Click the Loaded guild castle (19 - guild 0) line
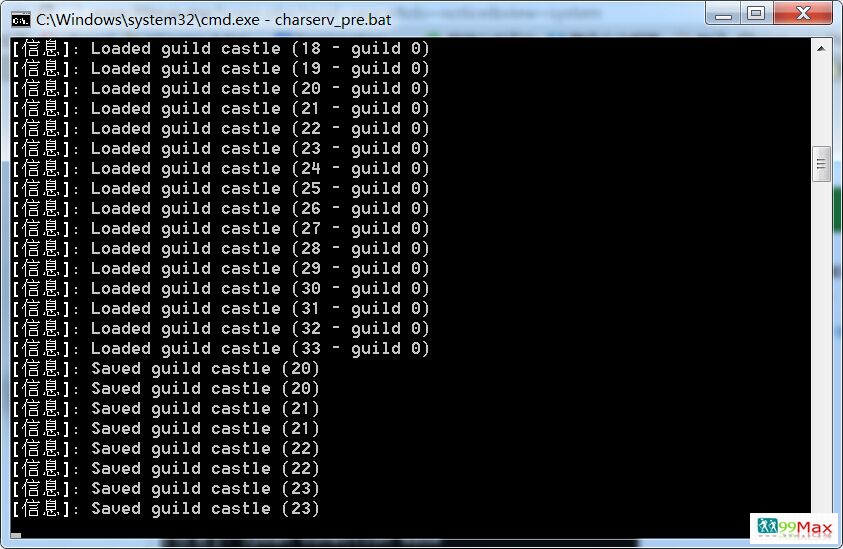 point(220,69)
